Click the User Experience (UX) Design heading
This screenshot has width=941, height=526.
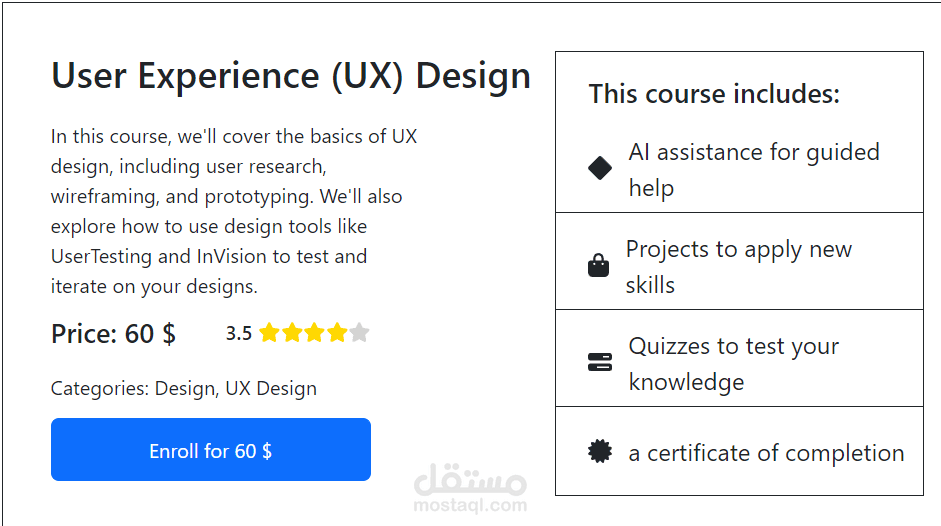291,76
